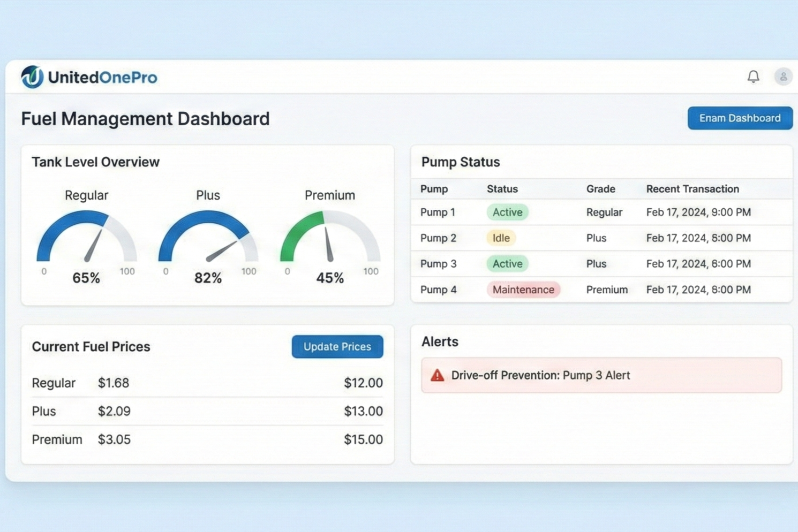This screenshot has width=798, height=532.
Task: Click the Enam Dashboard button
Action: [740, 118]
